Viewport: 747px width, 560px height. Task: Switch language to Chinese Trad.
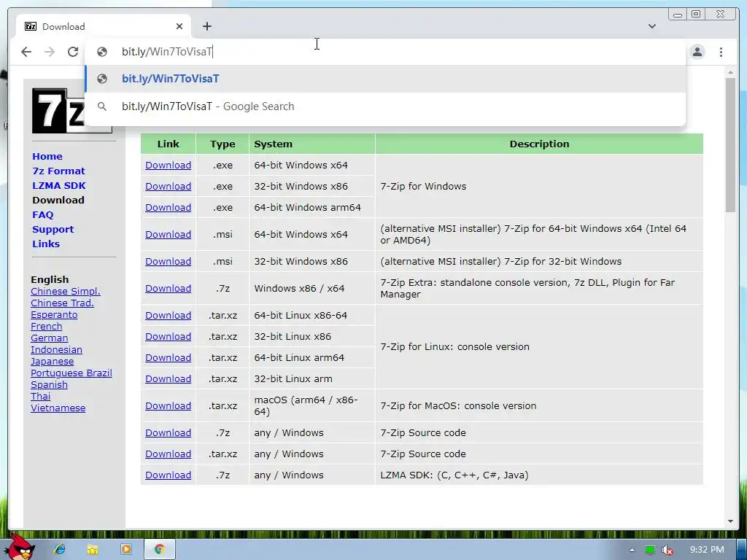62,303
